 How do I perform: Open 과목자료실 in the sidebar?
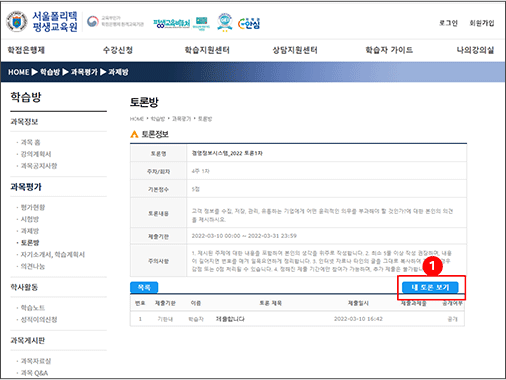coord(36,361)
